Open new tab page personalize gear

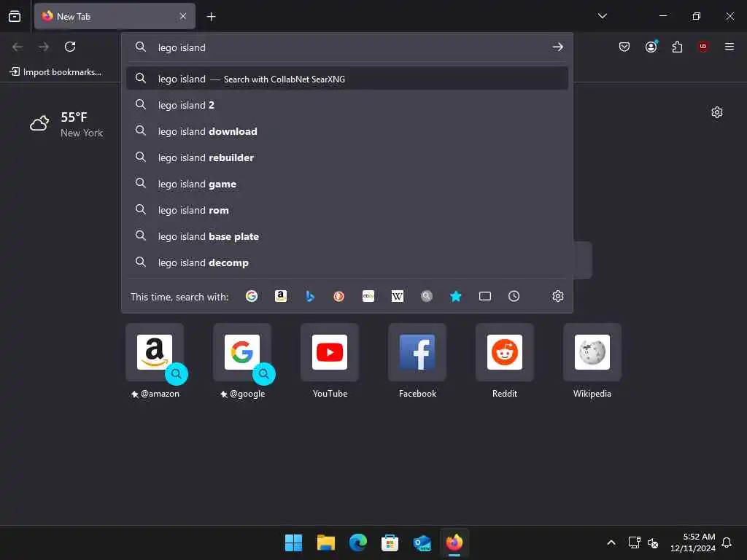coord(717,112)
